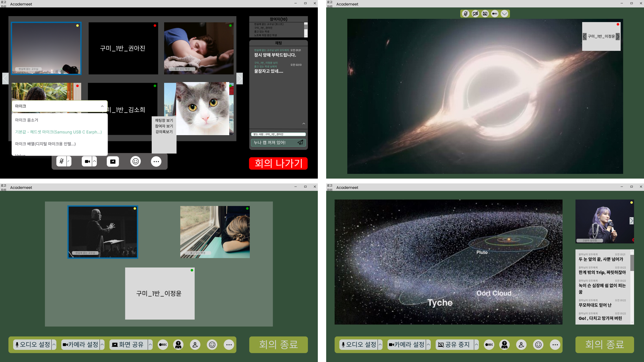Click the chat scrollbar in bottom-right window
Image resolution: width=644 pixels, height=362 pixels.
tap(632, 263)
